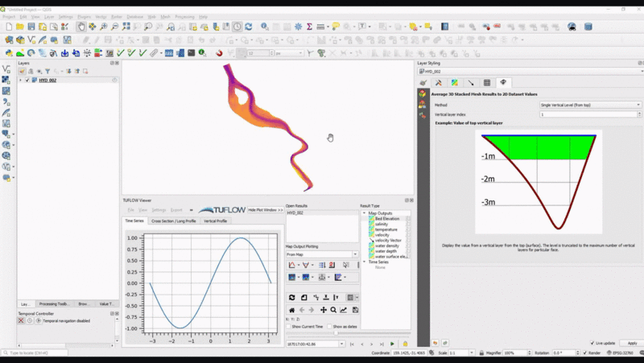Click the magnifier zoom icon on plot toolbar

click(333, 310)
